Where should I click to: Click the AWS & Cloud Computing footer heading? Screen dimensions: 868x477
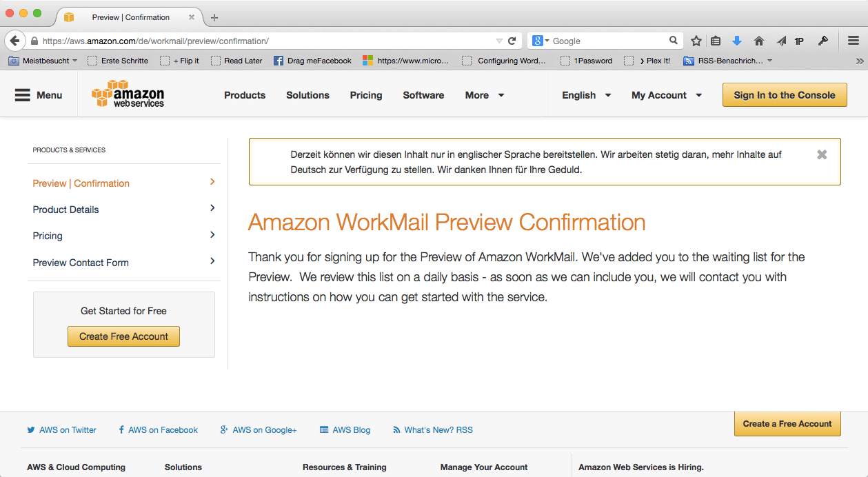click(x=77, y=467)
